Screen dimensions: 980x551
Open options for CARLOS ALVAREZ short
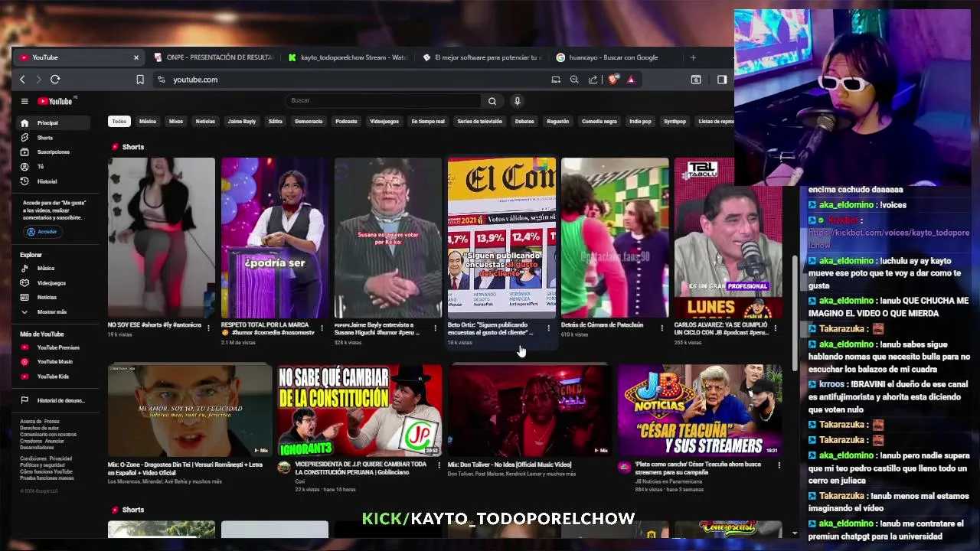pyautogui.click(x=775, y=328)
